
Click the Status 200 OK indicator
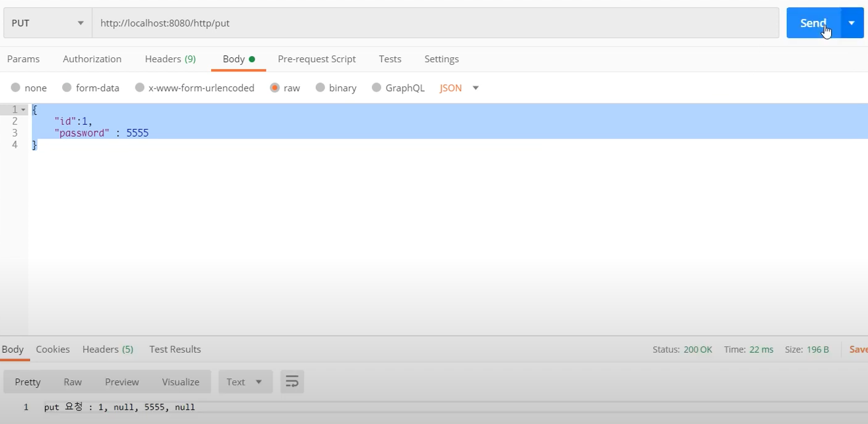coord(682,350)
